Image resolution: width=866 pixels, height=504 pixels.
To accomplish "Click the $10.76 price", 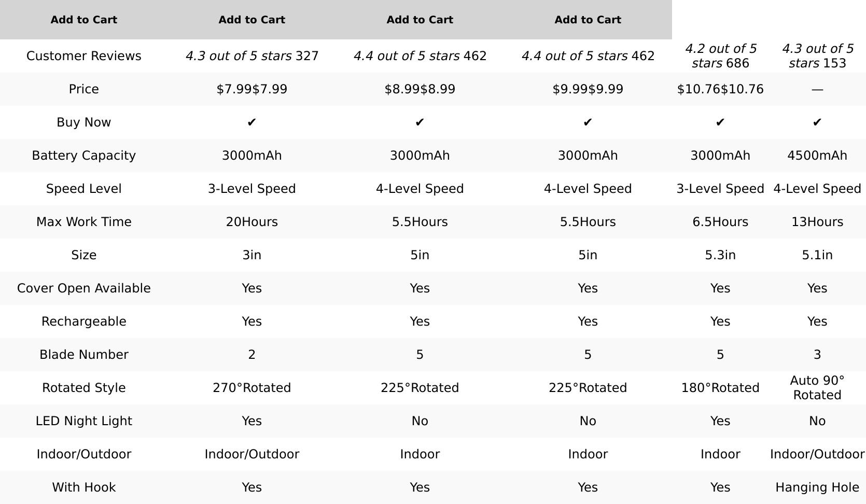I will pyautogui.click(x=720, y=89).
